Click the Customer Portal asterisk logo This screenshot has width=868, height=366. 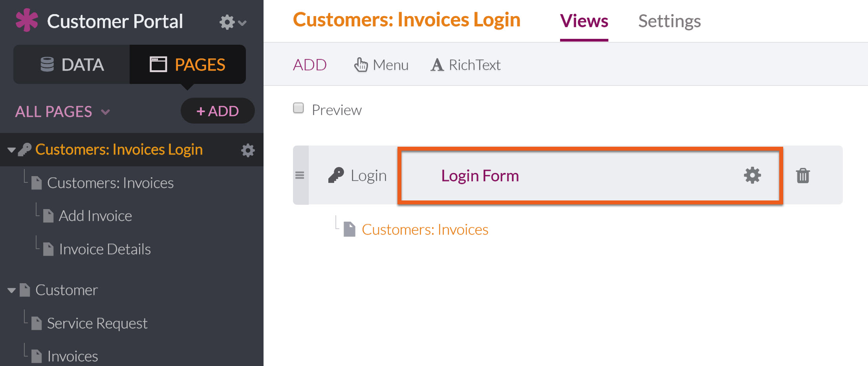coord(27,20)
